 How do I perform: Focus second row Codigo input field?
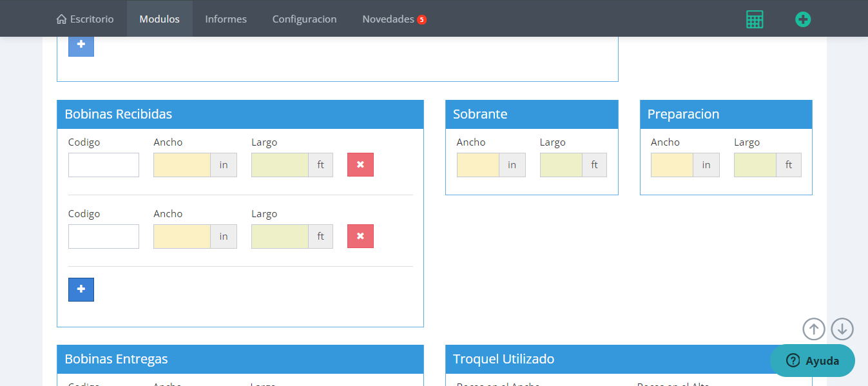click(104, 236)
